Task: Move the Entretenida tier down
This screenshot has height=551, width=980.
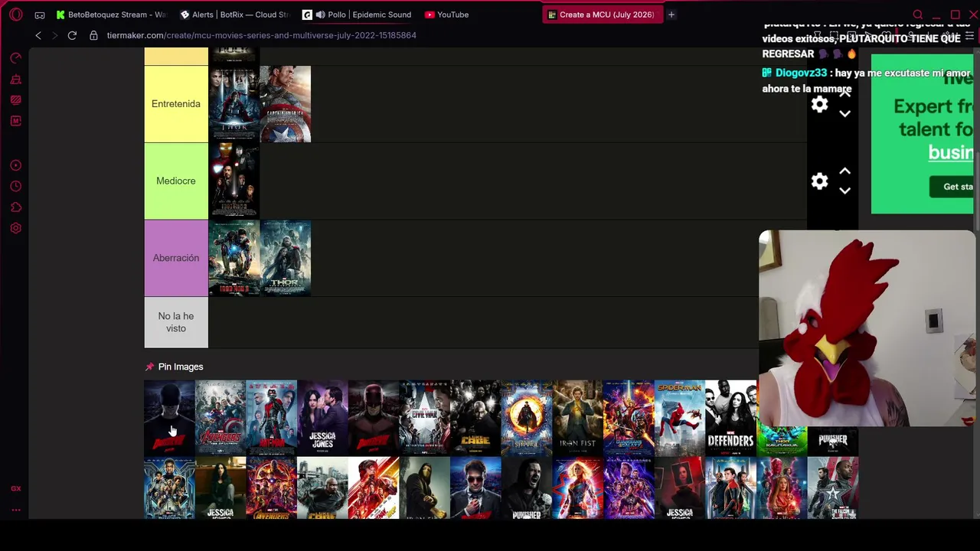Action: pyautogui.click(x=844, y=114)
